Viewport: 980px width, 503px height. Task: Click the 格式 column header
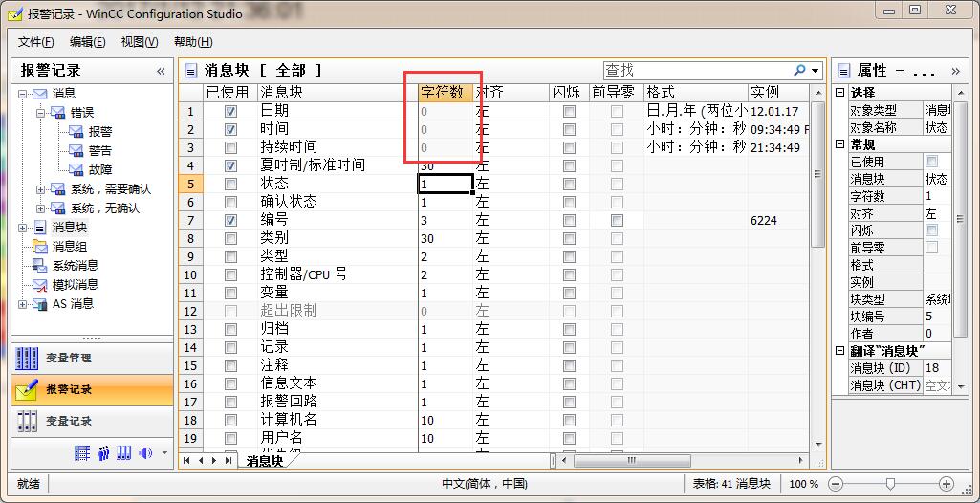pyautogui.click(x=696, y=93)
